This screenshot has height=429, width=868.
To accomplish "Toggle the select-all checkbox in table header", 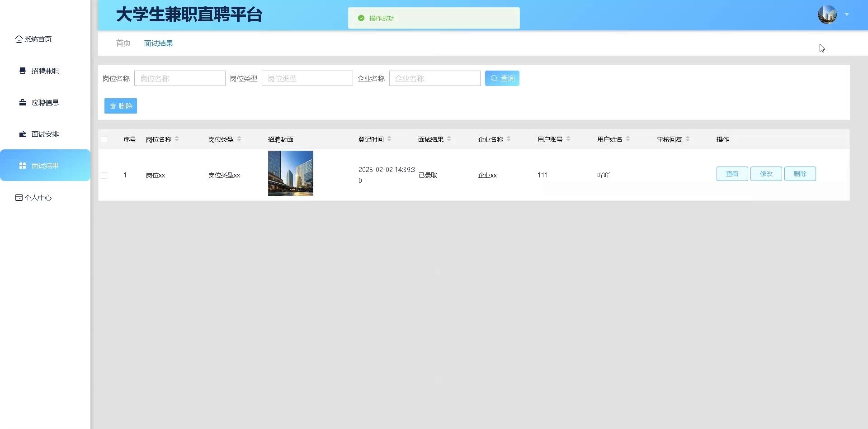I will tap(104, 140).
